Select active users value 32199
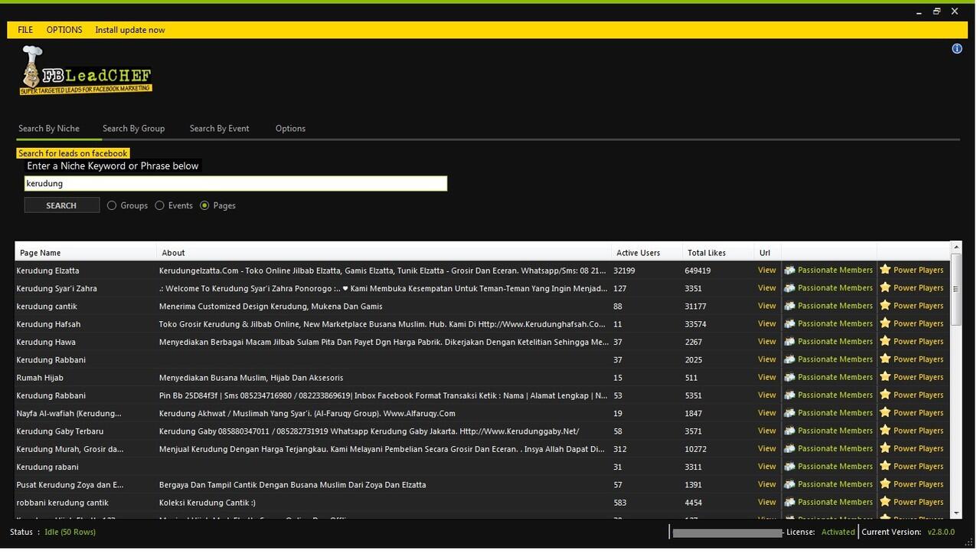This screenshot has height=554, width=980. (625, 270)
